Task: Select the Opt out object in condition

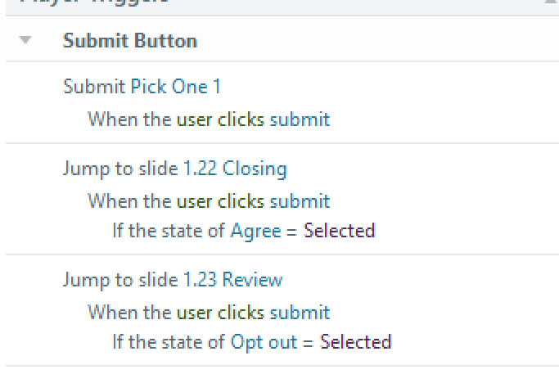Action: pyautogui.click(x=264, y=341)
